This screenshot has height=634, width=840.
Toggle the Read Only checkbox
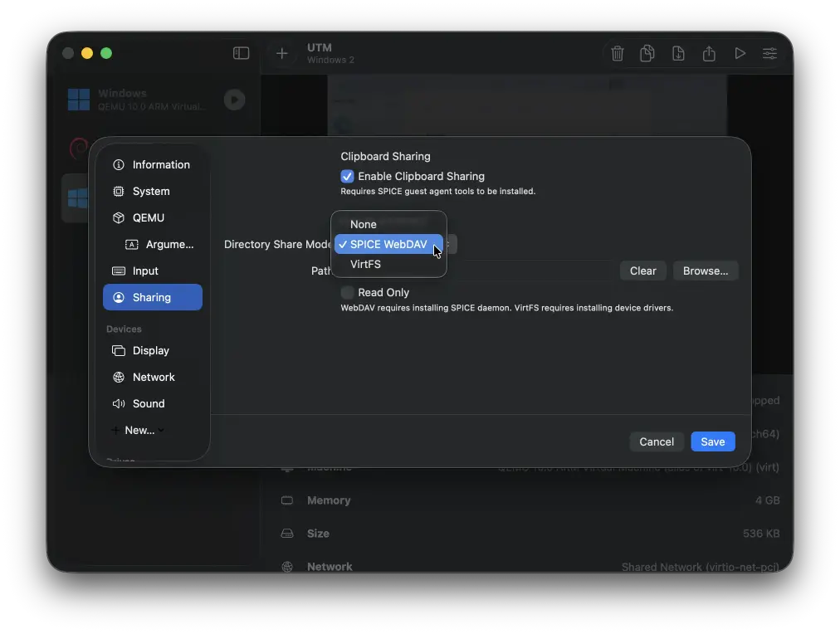pos(347,292)
